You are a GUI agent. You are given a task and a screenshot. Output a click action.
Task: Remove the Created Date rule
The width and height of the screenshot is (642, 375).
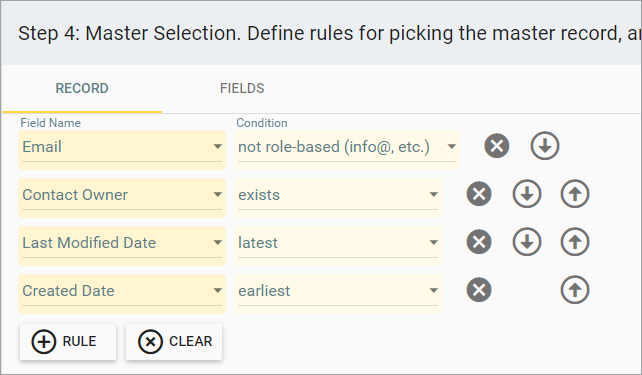(479, 290)
